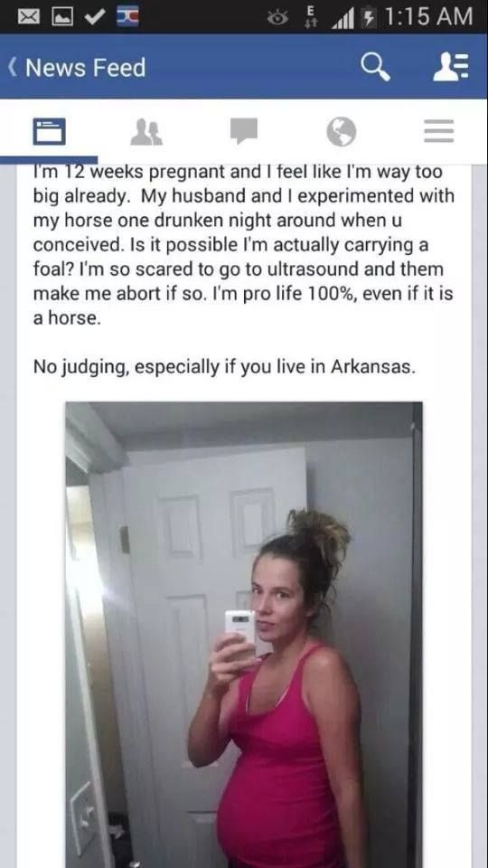Viewport: 488px width, 868px height.
Task: Select the news feed tab icon
Action: (x=49, y=132)
